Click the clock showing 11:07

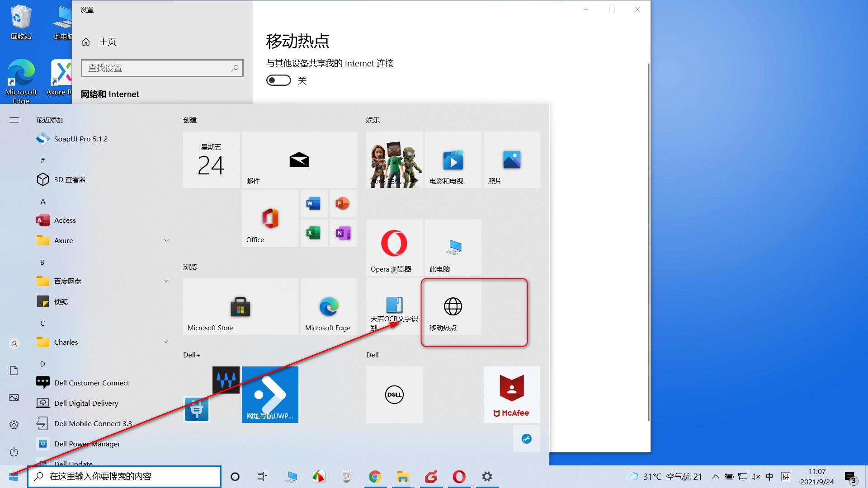pyautogui.click(x=817, y=477)
